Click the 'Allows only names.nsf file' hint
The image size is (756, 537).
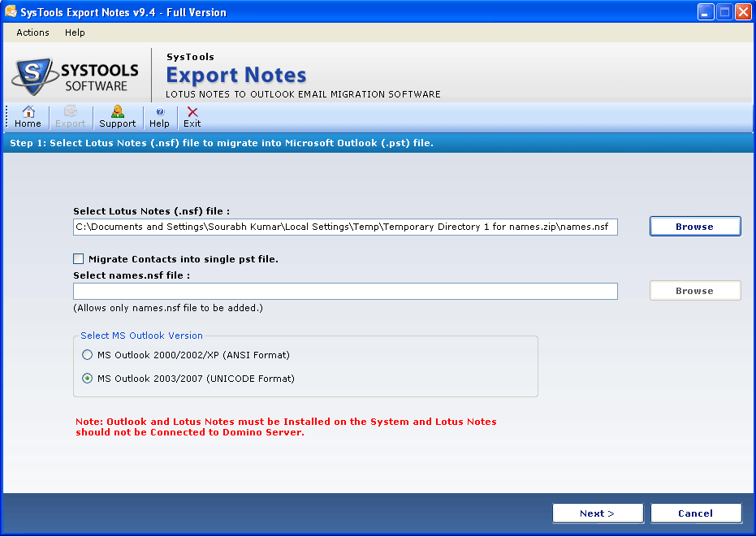(x=168, y=308)
